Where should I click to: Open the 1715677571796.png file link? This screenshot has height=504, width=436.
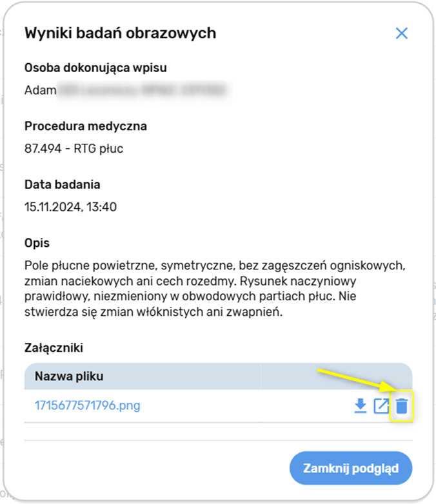(87, 406)
